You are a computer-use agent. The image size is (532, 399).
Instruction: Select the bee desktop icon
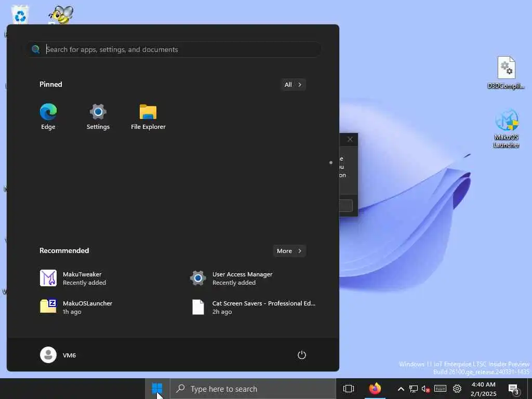coord(61,15)
